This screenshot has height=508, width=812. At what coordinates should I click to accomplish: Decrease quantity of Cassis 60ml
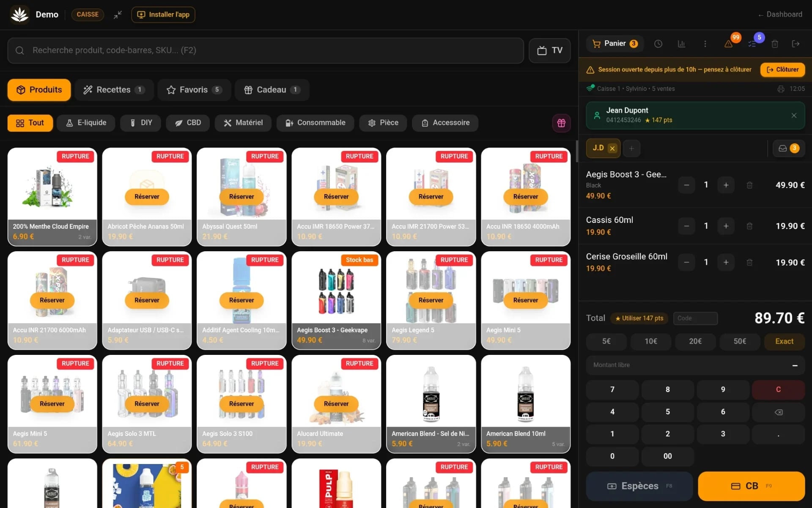(x=686, y=226)
